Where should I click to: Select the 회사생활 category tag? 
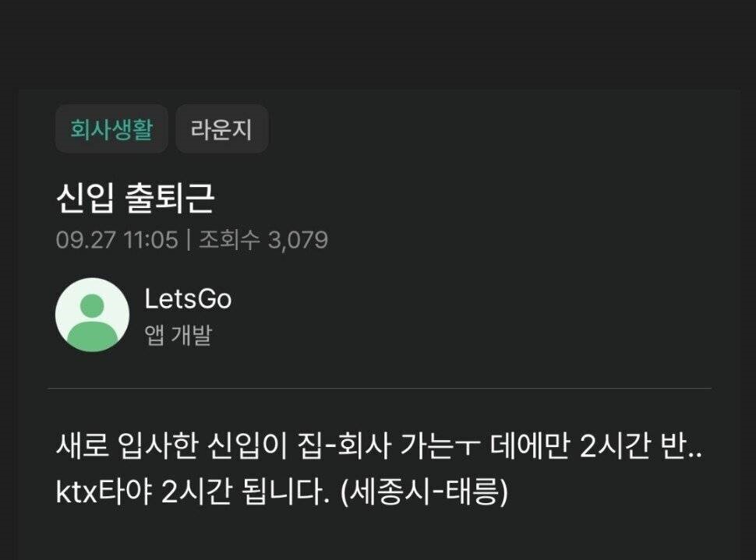tap(111, 129)
